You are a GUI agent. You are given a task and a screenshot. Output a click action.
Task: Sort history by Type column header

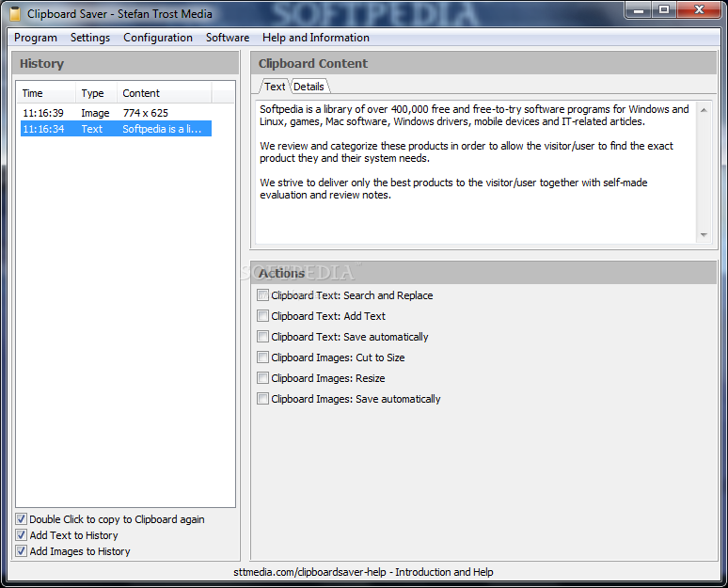(96, 93)
